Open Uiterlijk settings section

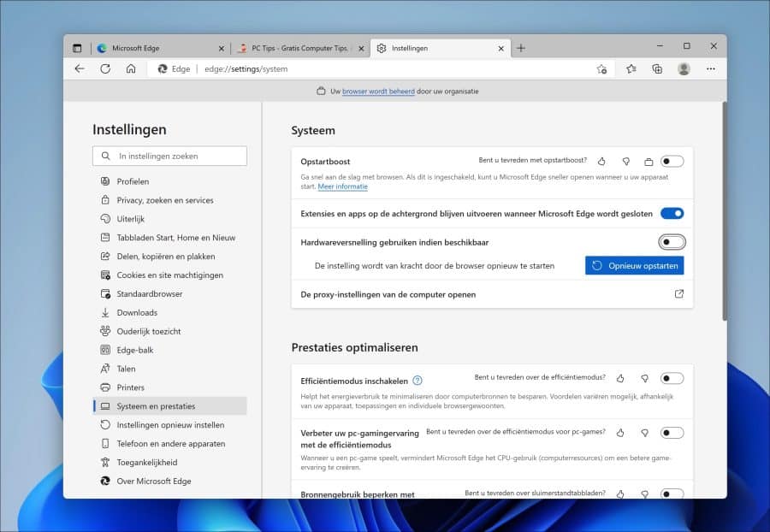point(170,219)
